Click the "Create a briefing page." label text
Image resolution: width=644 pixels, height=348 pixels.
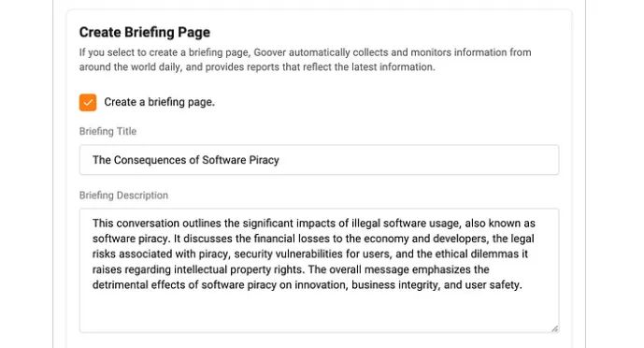tap(159, 102)
